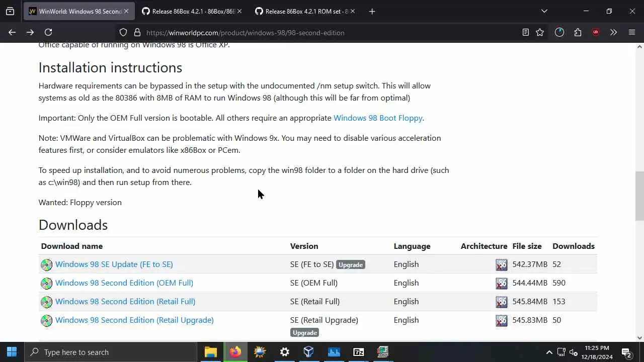
Task: Bookmark this page with the star icon
Action: click(540, 32)
